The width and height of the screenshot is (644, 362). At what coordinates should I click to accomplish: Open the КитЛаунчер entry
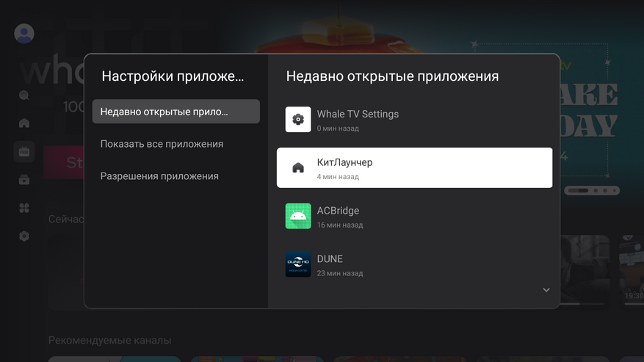[414, 167]
